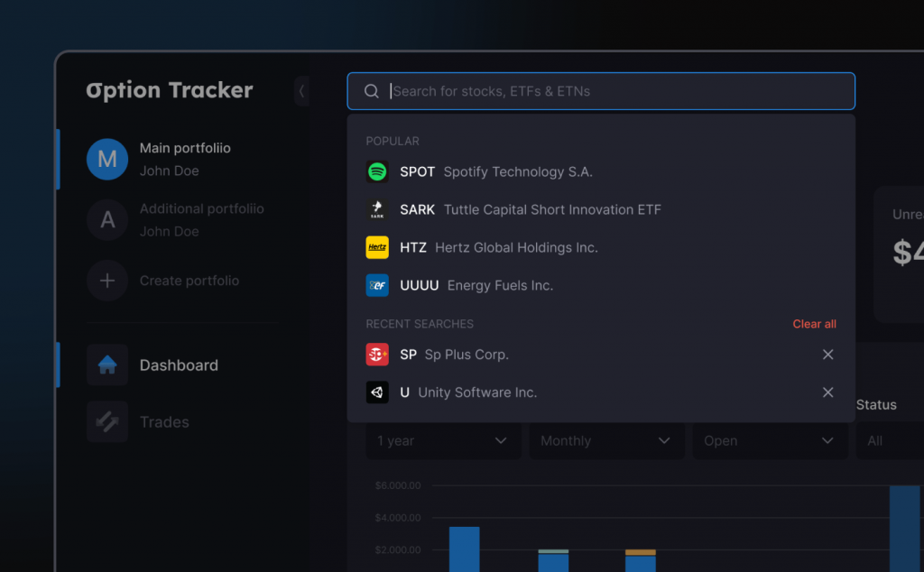Viewport: 924px width, 572px height.
Task: Remove Unity Software Inc. from recent searches
Action: [828, 392]
